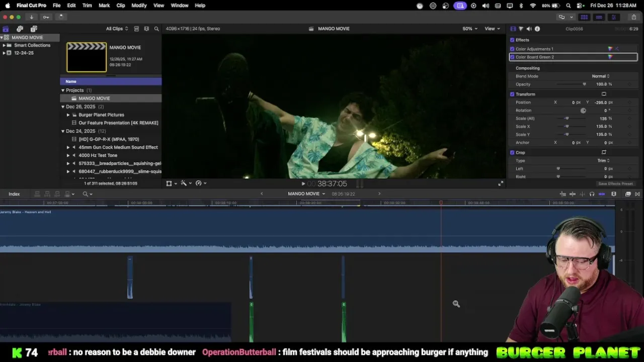Adjust the Scale X slider
The width and height of the screenshot is (644, 362).
coord(567,126)
